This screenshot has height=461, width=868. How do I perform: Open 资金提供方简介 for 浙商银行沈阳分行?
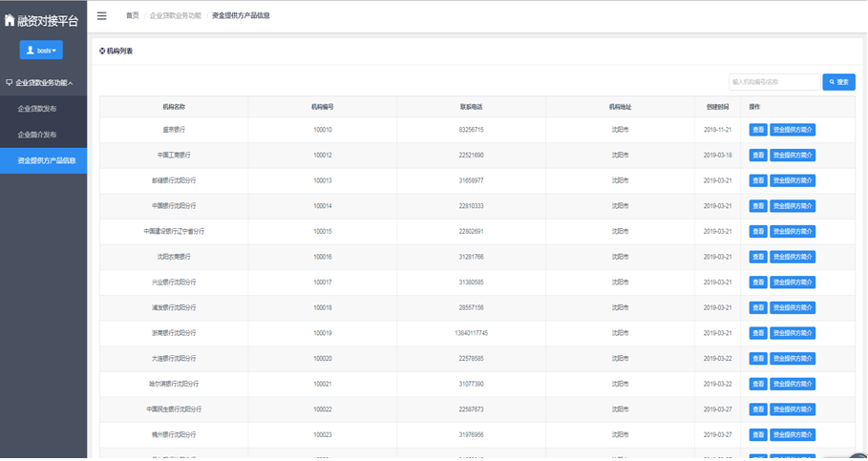pyautogui.click(x=793, y=333)
